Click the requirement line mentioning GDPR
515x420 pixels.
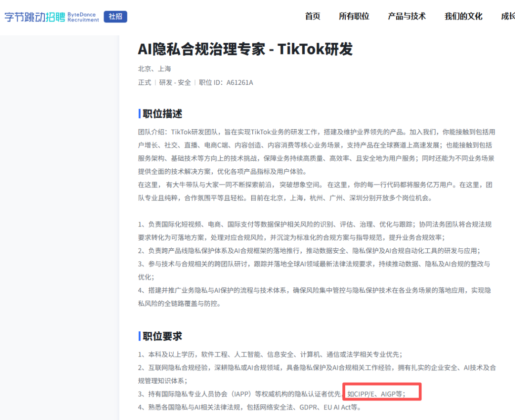tap(249, 407)
